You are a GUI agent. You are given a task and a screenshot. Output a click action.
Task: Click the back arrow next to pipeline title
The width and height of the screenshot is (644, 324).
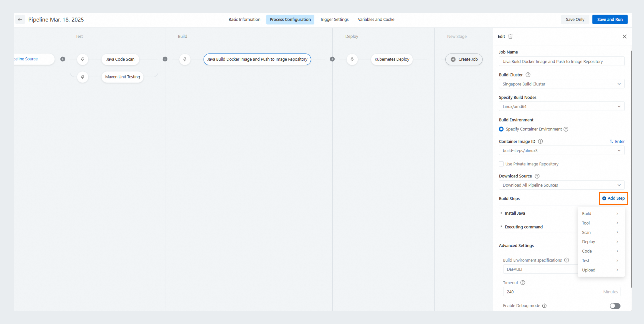coord(20,19)
